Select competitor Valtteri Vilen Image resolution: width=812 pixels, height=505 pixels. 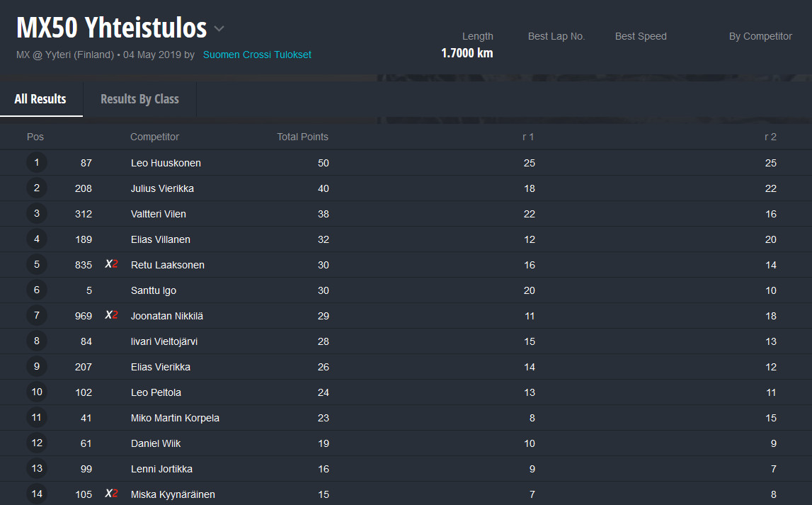pyautogui.click(x=158, y=214)
